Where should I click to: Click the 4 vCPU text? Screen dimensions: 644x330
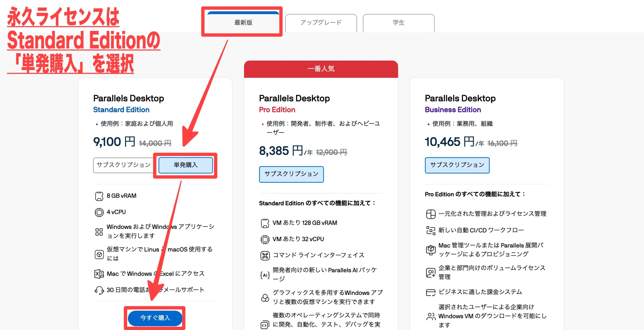[x=116, y=212]
